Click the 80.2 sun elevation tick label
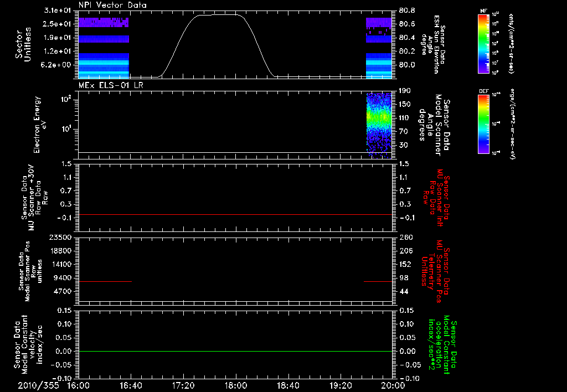 [x=407, y=51]
